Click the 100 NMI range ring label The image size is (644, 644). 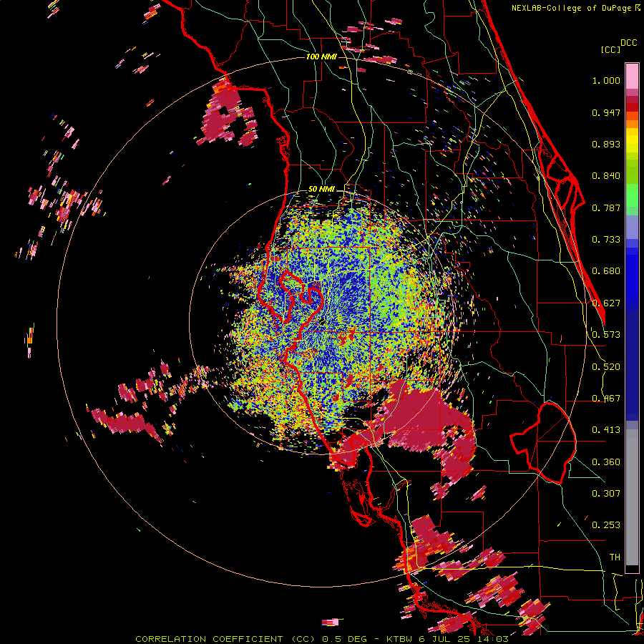321,57
